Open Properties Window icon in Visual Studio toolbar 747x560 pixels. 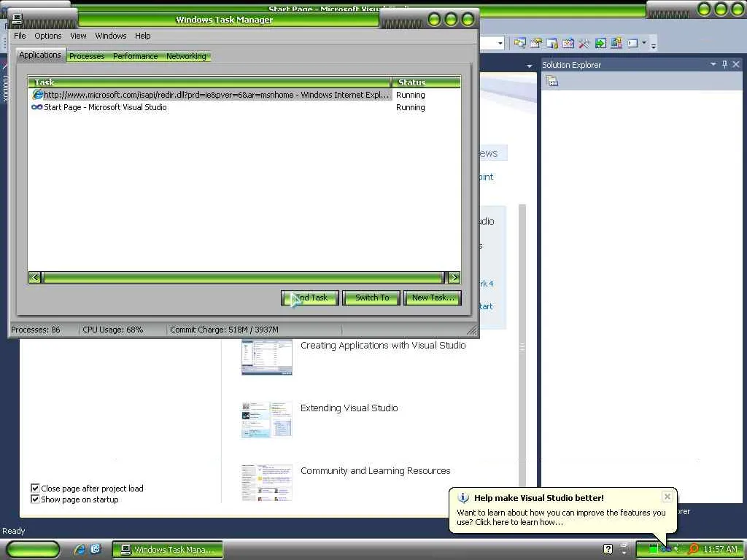pos(536,43)
